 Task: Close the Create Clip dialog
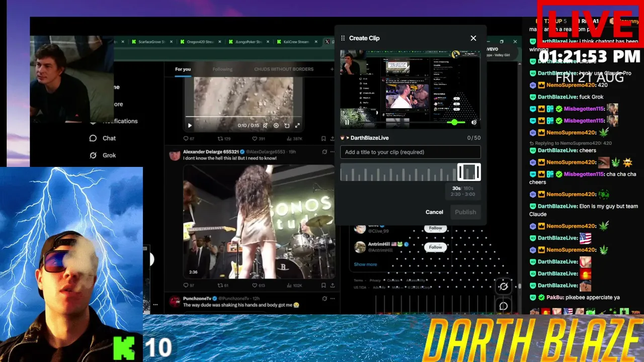(473, 38)
